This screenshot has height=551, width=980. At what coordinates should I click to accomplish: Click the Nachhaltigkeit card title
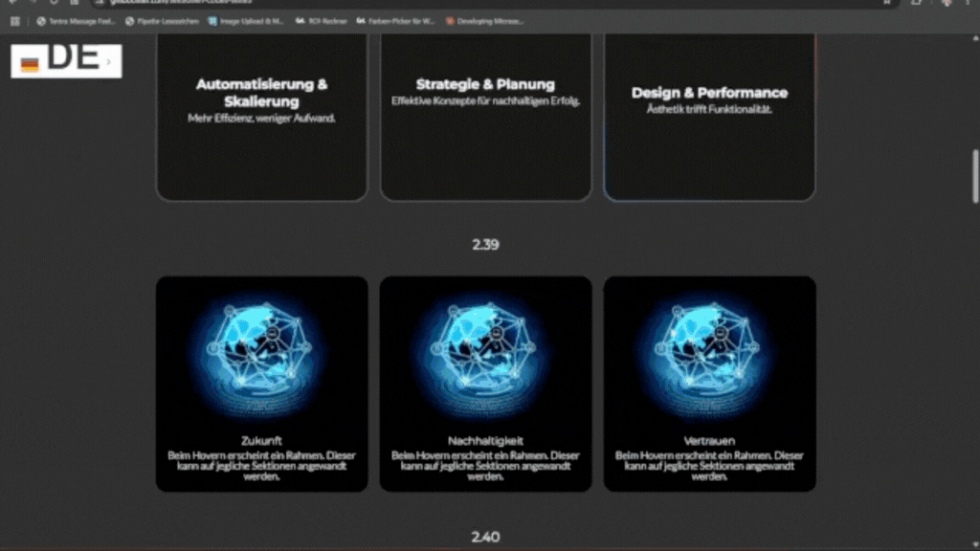[485, 440]
